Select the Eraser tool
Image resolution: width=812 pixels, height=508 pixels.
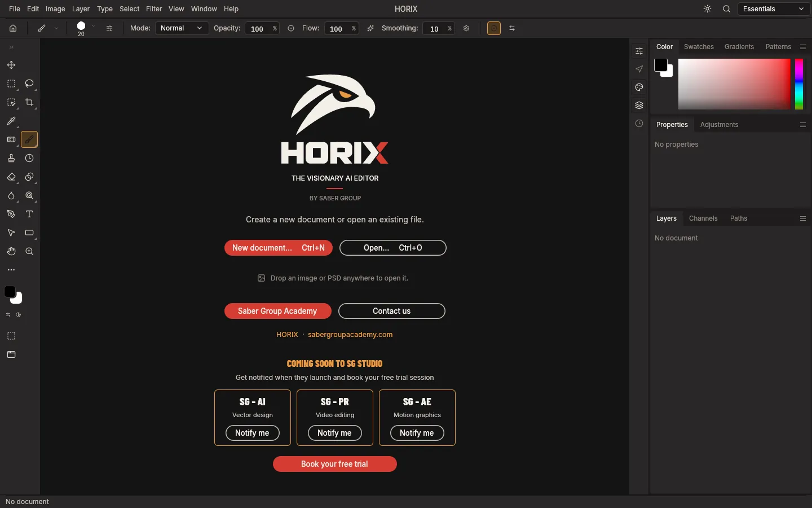point(11,177)
